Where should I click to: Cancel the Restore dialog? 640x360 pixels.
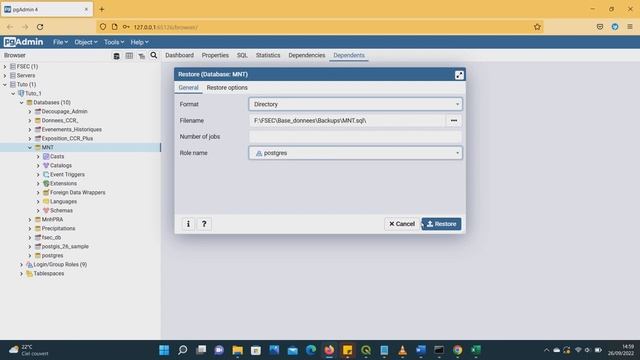[x=402, y=224]
